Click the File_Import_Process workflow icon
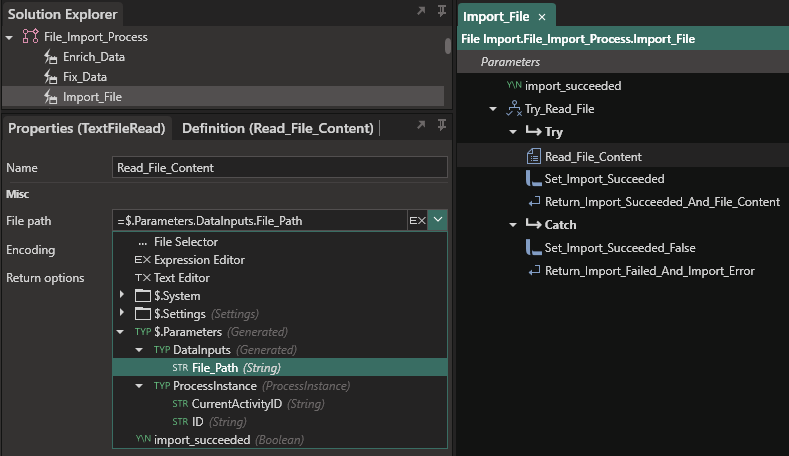Image resolution: width=789 pixels, height=456 pixels. click(30, 36)
